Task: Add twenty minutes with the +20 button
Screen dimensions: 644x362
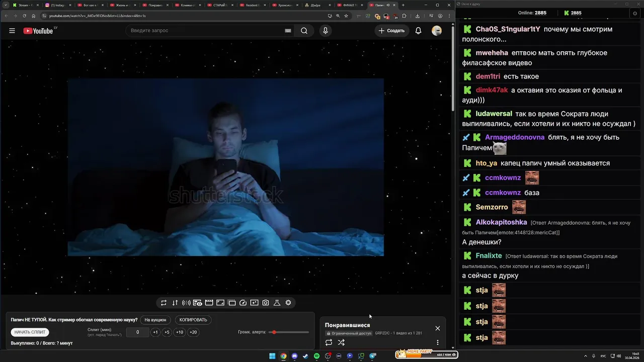Action: [193, 332]
